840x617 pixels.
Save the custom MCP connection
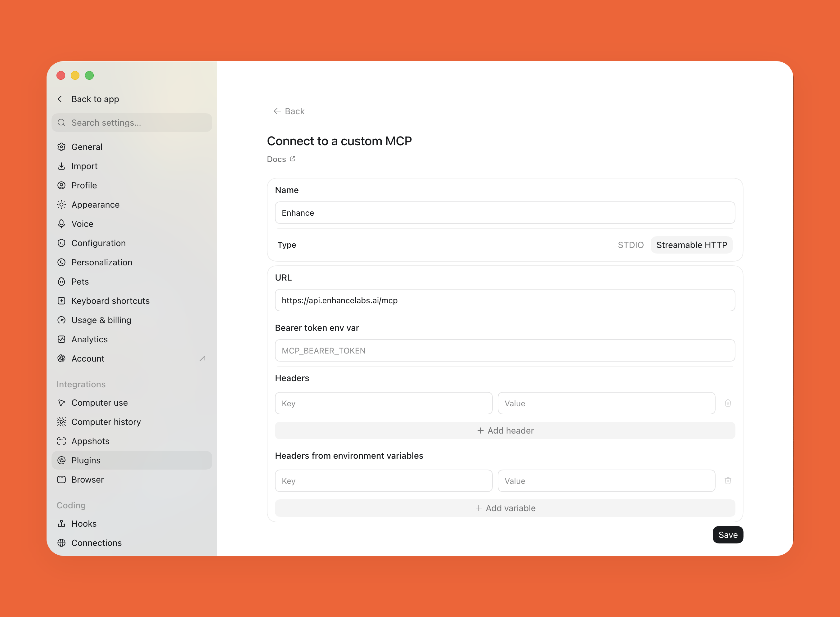click(728, 535)
